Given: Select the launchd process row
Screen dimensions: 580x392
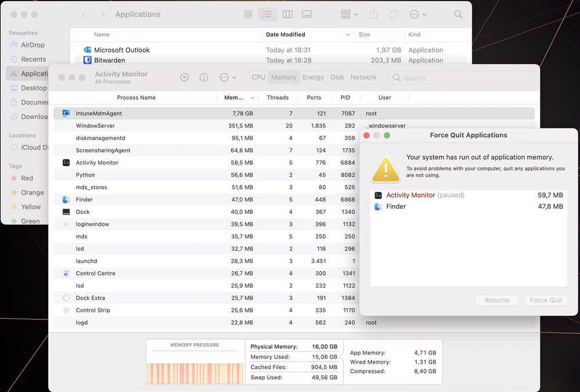Looking at the screenshot, I should coord(207,261).
